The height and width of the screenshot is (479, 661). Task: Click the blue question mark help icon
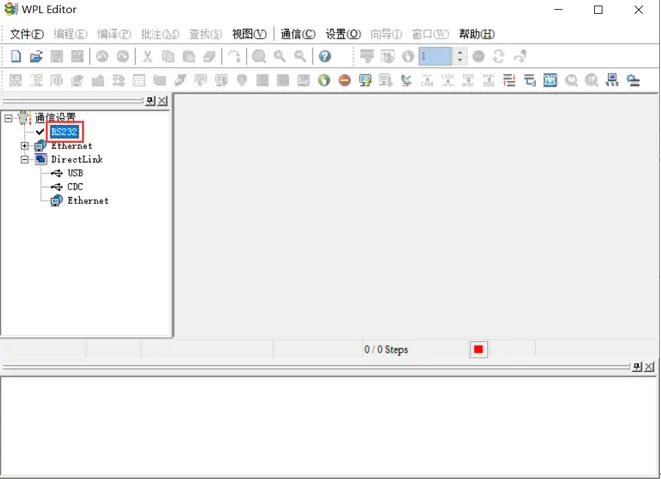[325, 56]
